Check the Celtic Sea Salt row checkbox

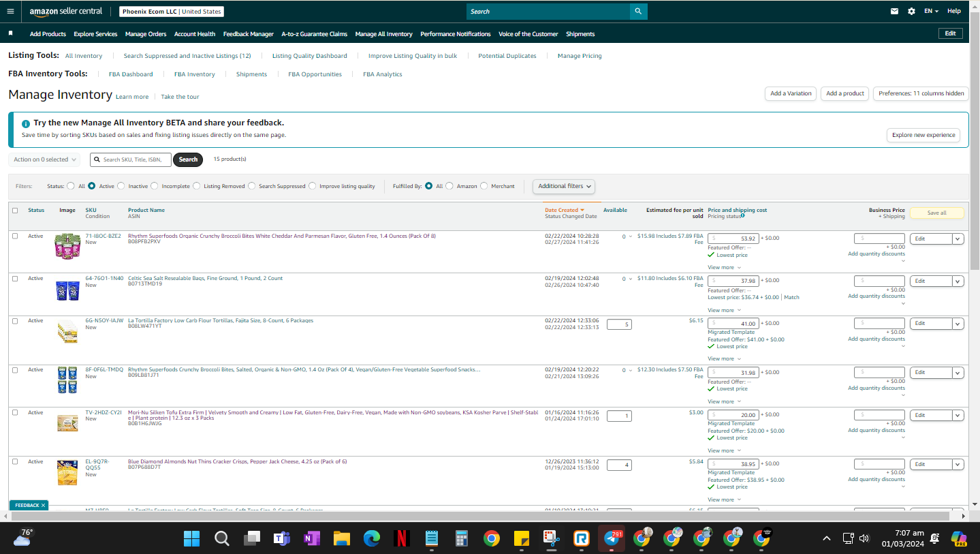pos(15,279)
